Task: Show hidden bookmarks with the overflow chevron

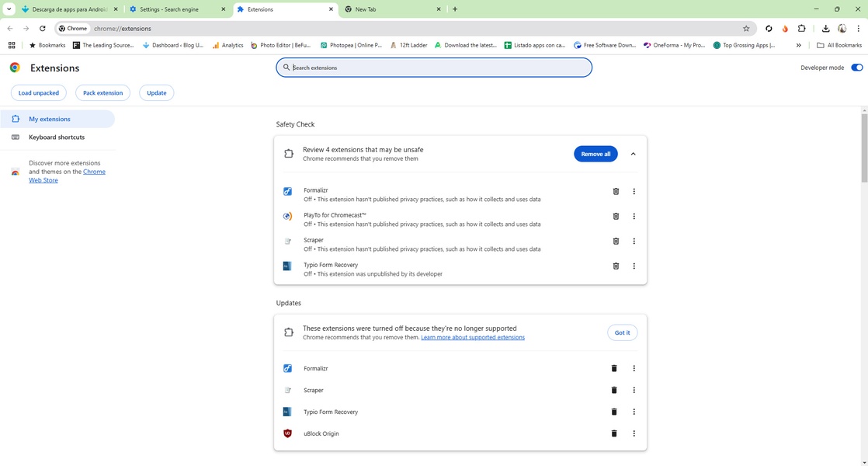Action: pos(798,45)
